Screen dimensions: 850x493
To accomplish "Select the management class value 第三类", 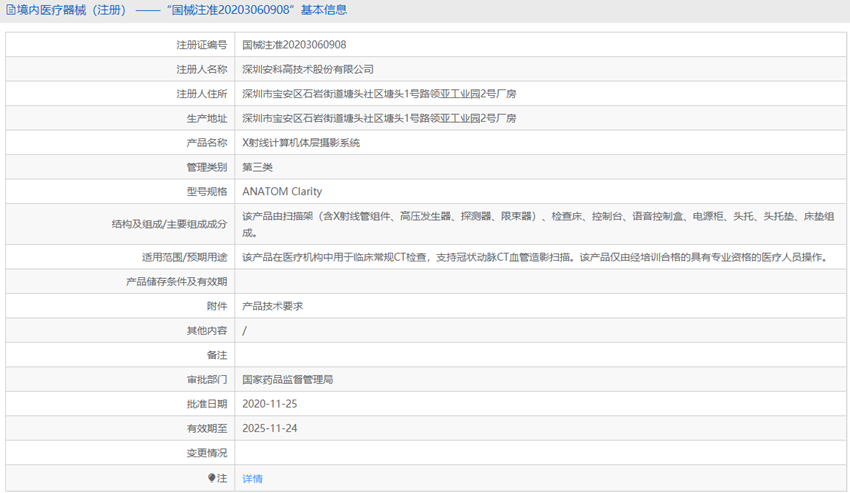I will pyautogui.click(x=257, y=167).
